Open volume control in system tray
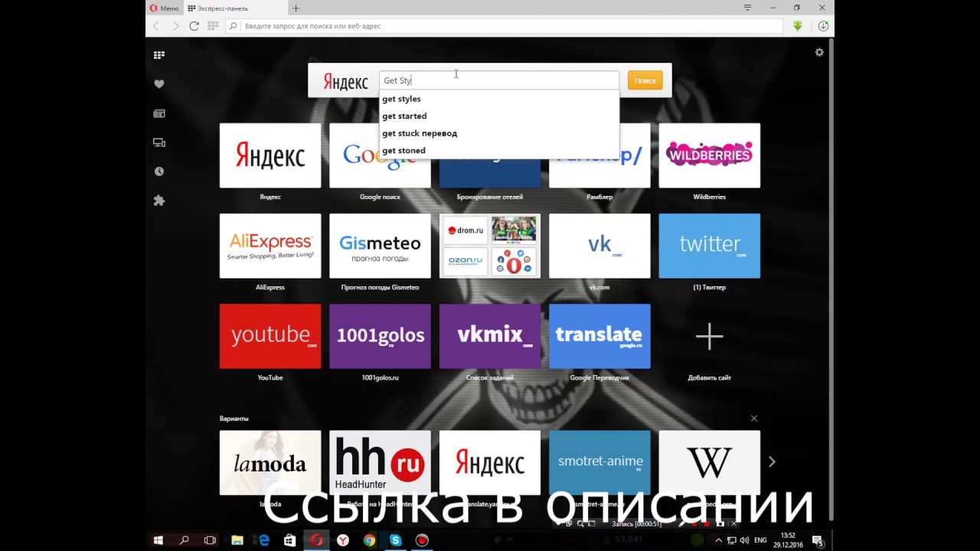The width and height of the screenshot is (980, 551). 743,540
